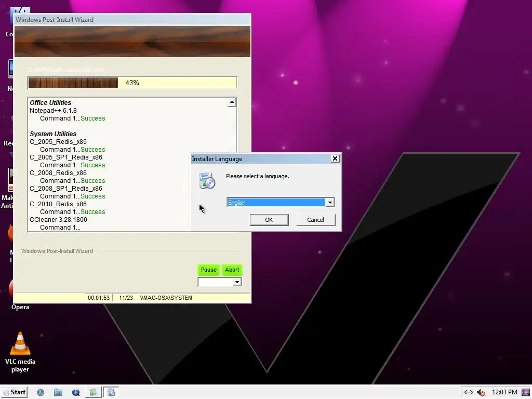The image size is (532, 399).
Task: Switch to installer language taskbar button
Action: [111, 393]
